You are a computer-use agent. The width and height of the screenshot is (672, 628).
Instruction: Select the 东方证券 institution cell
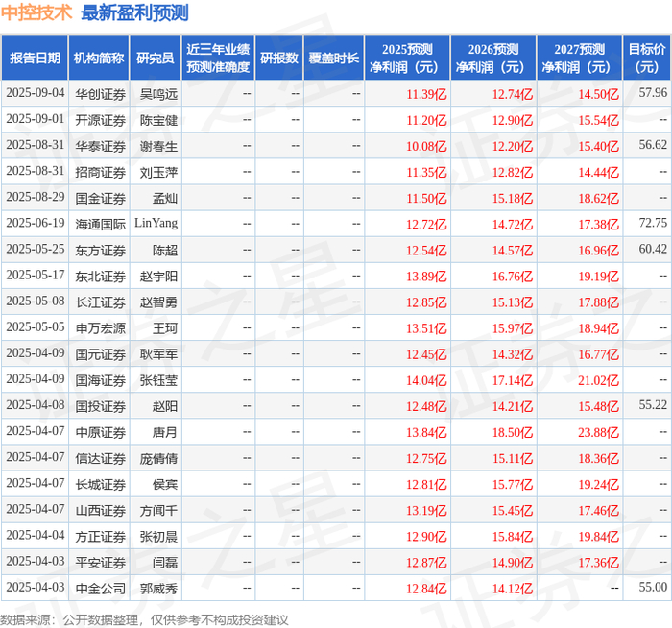[x=100, y=251]
